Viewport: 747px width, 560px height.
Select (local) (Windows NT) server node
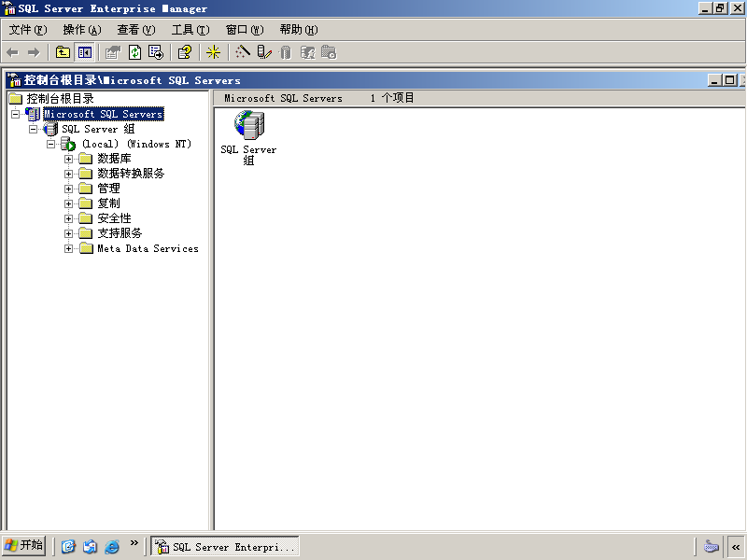pyautogui.click(x=136, y=144)
